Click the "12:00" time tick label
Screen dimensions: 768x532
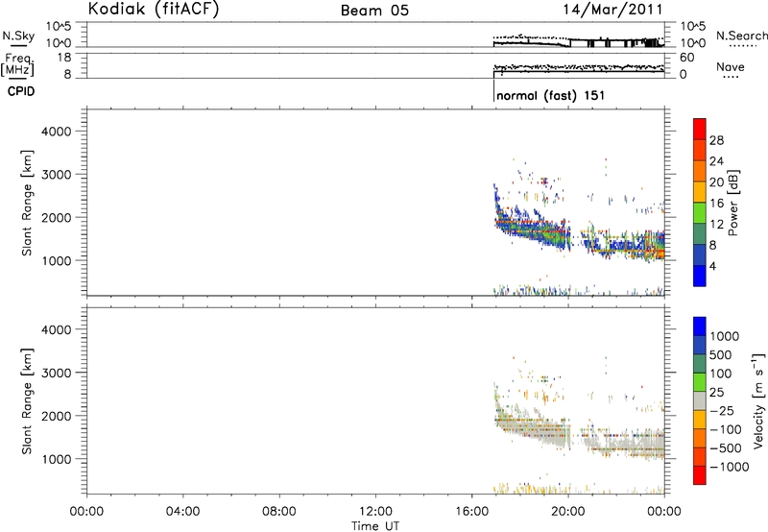click(375, 512)
